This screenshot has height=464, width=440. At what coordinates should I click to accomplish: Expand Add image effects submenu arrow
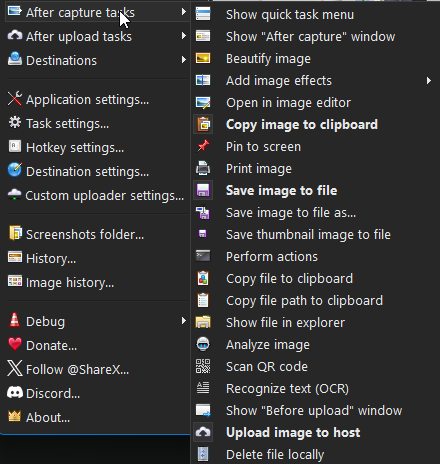tap(429, 80)
